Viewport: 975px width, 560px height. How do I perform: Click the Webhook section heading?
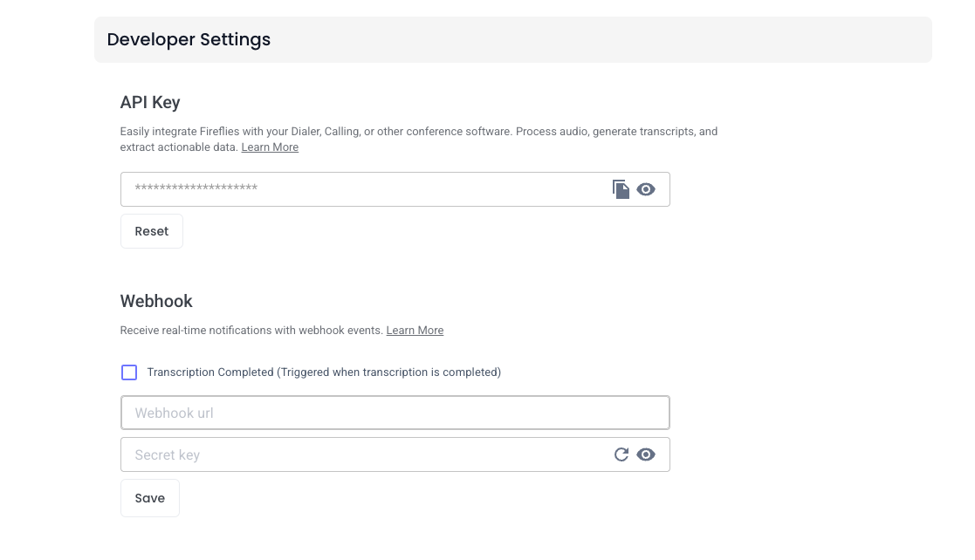pyautogui.click(x=156, y=301)
